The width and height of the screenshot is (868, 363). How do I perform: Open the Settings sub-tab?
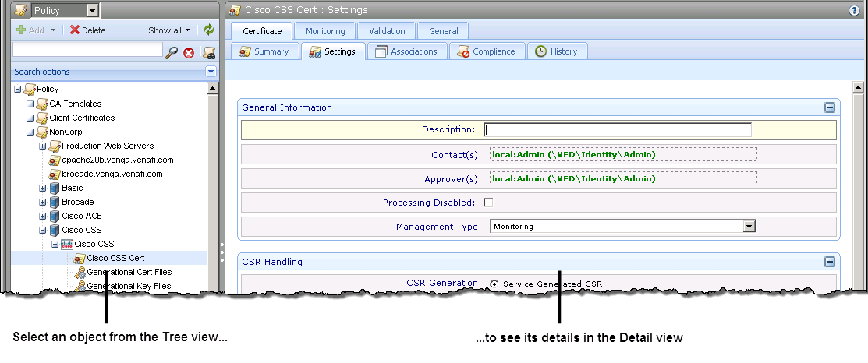click(333, 51)
